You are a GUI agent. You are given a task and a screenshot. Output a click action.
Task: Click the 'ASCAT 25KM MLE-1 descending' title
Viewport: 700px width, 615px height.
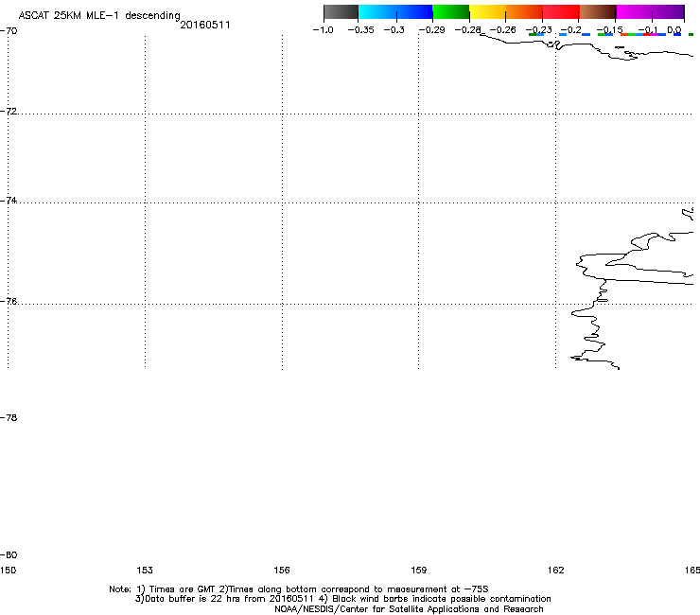[x=99, y=16]
